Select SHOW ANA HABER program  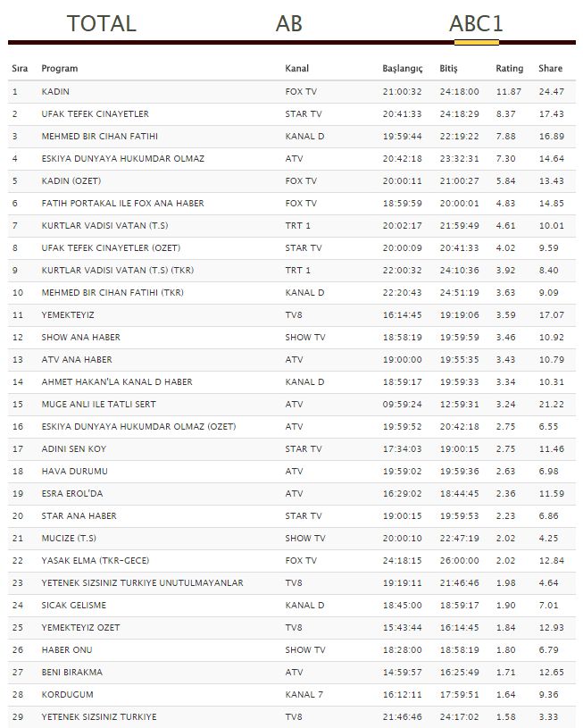click(80, 337)
